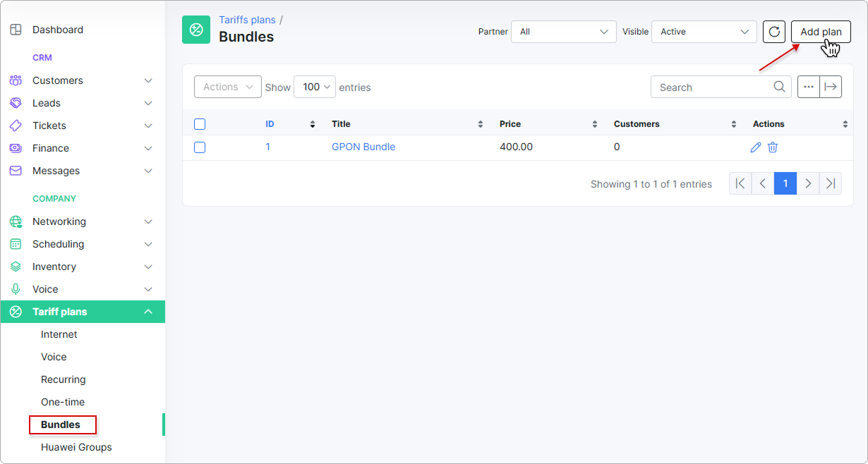Check the GPON Bundle row checkbox
The image size is (868, 464).
click(x=200, y=147)
